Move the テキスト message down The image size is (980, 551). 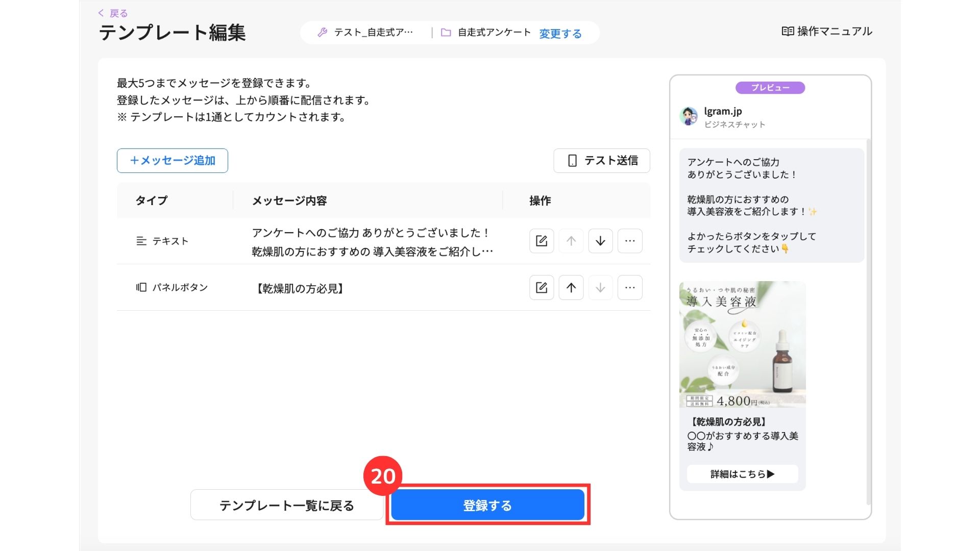coord(600,241)
